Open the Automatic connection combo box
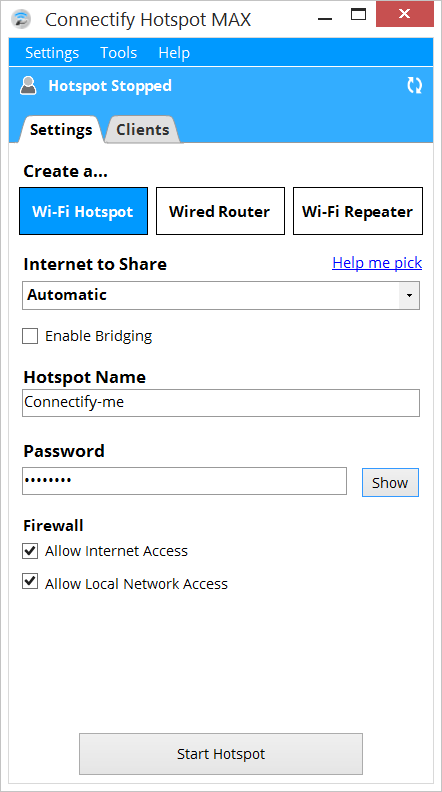442x792 pixels. [221, 295]
